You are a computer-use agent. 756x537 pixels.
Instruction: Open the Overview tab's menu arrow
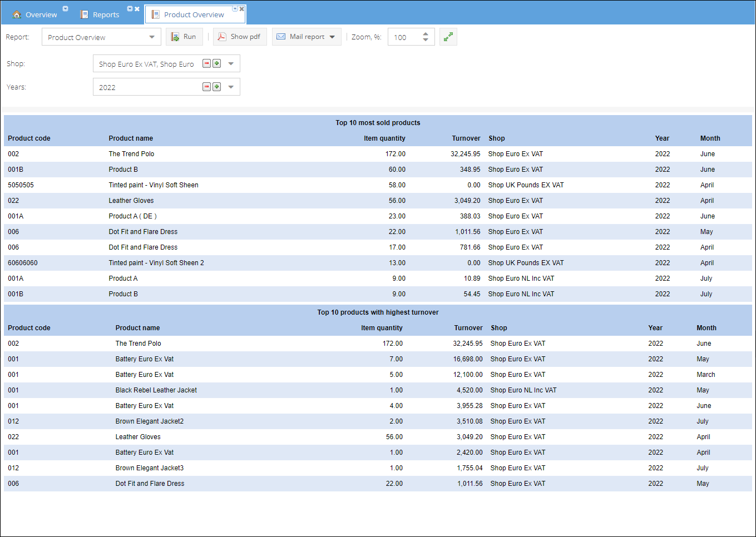[65, 9]
